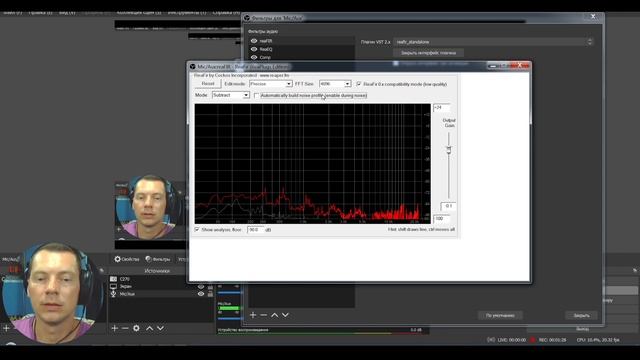Click the Output Gain slider handle
This screenshot has width=640, height=360.
tap(449, 150)
